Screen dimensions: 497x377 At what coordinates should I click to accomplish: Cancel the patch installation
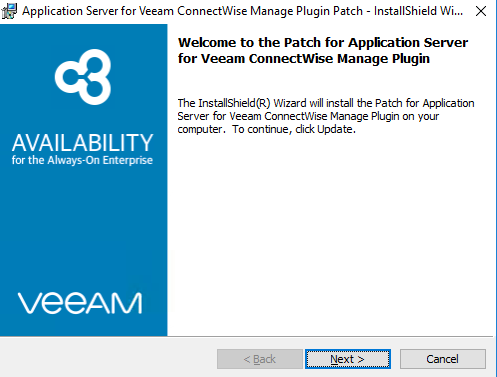tap(443, 359)
